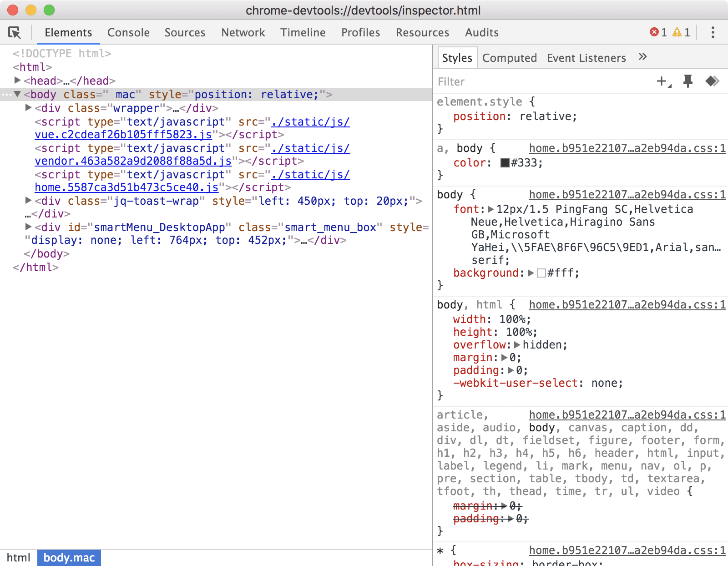Add a new style rule with plus icon
The height and width of the screenshot is (566, 728).
pos(662,81)
